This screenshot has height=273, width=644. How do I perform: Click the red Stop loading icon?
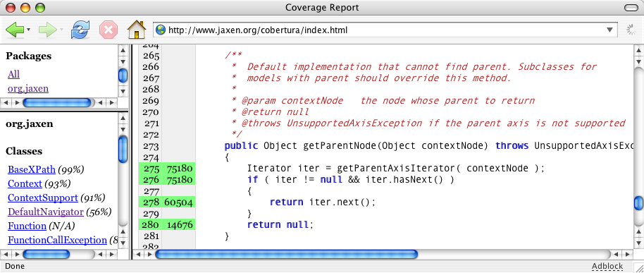(109, 30)
